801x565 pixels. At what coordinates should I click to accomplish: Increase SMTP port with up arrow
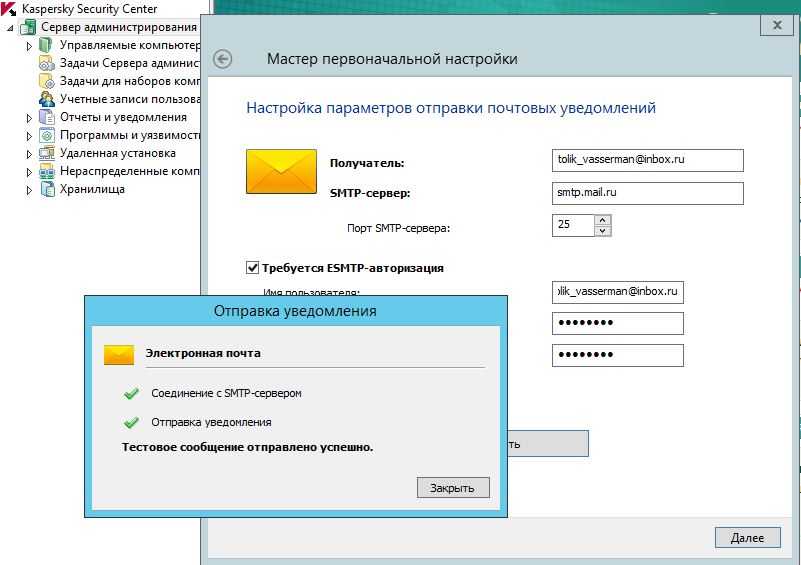tap(603, 220)
